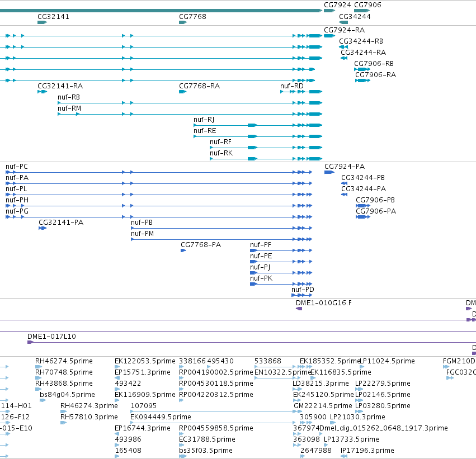Click the CG7768-RA transcript label
The image size is (476, 459).
coord(200,86)
